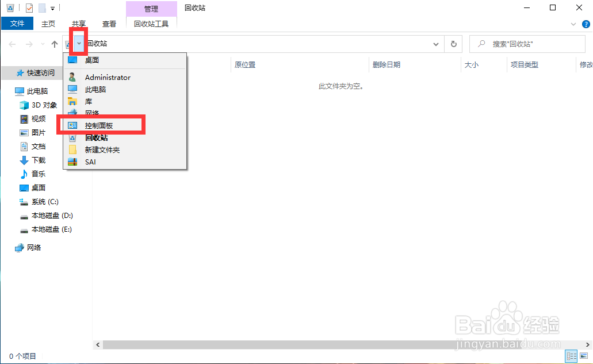Choose 控制面板 from the dropdown list
The height and width of the screenshot is (364, 593).
click(125, 125)
